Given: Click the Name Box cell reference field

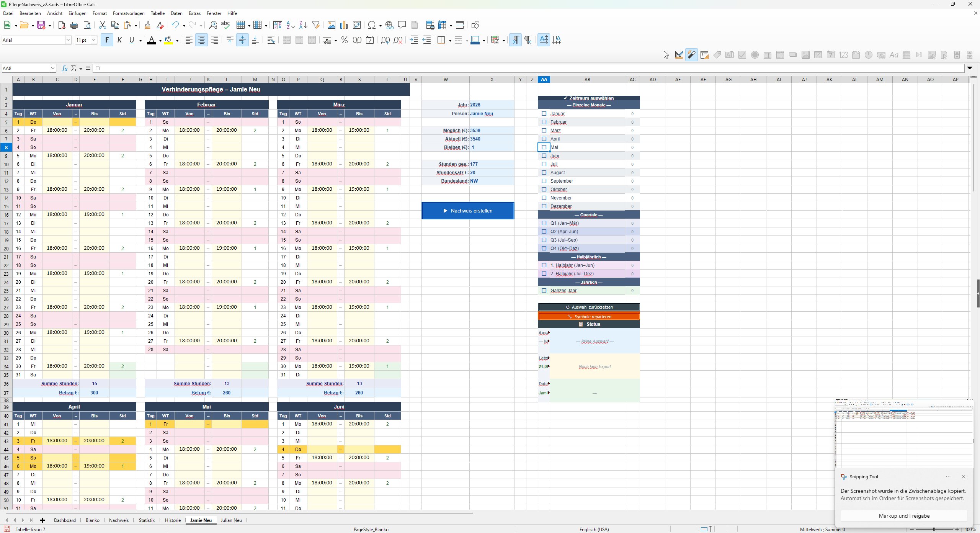Looking at the screenshot, I should point(26,68).
